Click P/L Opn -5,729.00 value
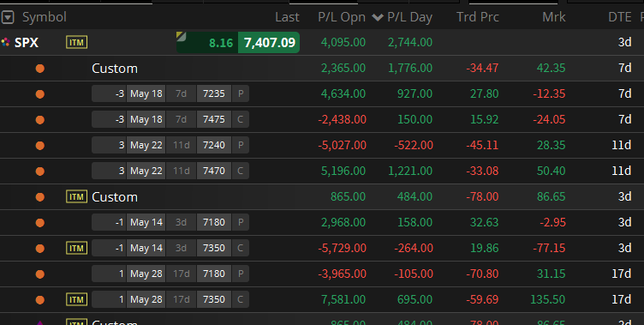The width and height of the screenshot is (644, 325). 343,249
